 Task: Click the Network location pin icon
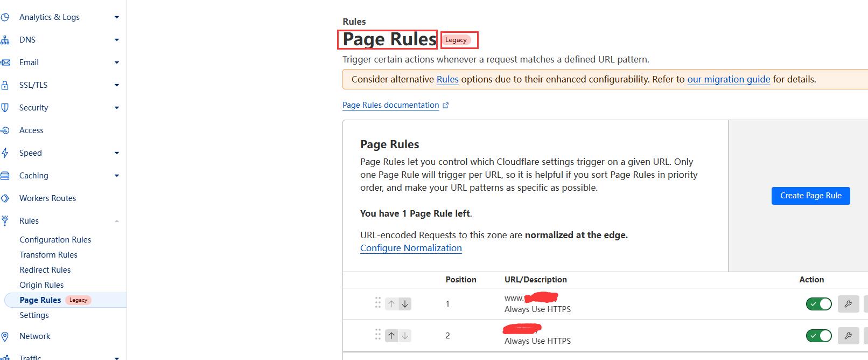pos(5,336)
